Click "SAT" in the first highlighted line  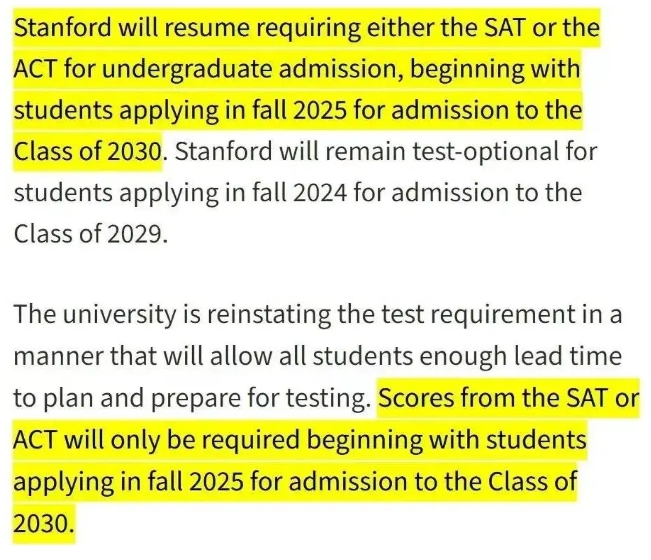pos(504,28)
